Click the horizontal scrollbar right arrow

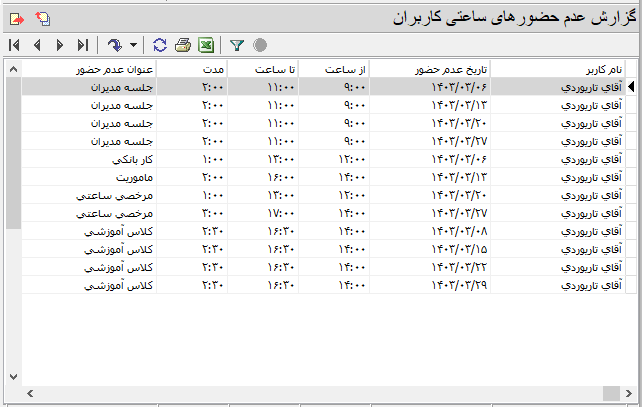point(613,394)
